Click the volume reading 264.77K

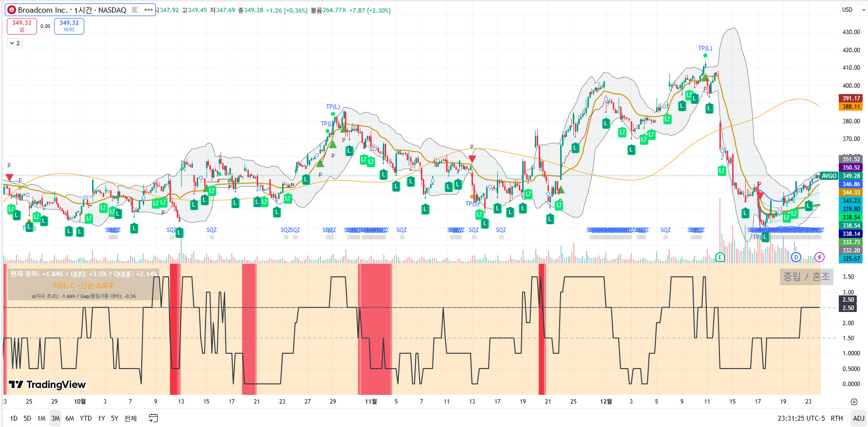335,10
